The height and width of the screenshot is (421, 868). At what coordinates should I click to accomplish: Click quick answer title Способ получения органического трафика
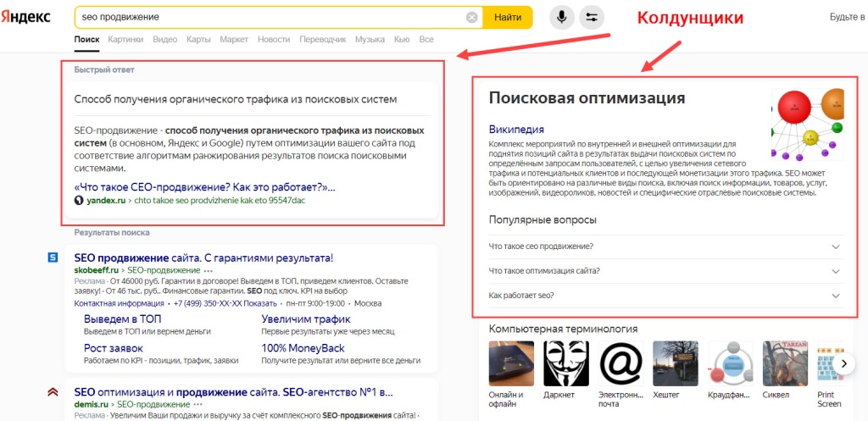pyautogui.click(x=236, y=100)
